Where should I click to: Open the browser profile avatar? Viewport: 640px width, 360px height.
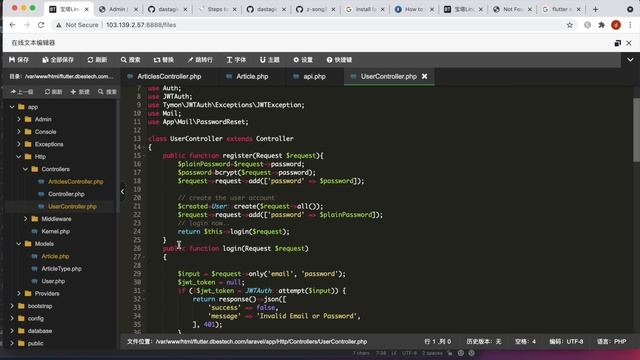(616, 25)
